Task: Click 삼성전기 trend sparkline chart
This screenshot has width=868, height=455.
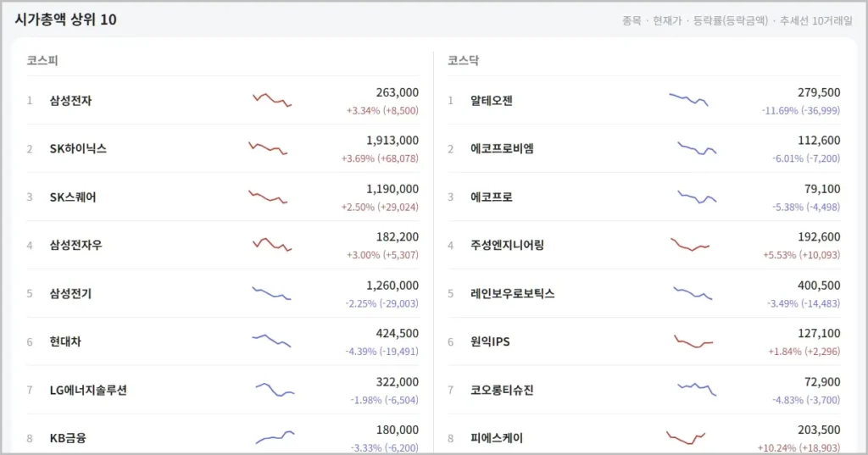Action: click(x=272, y=293)
